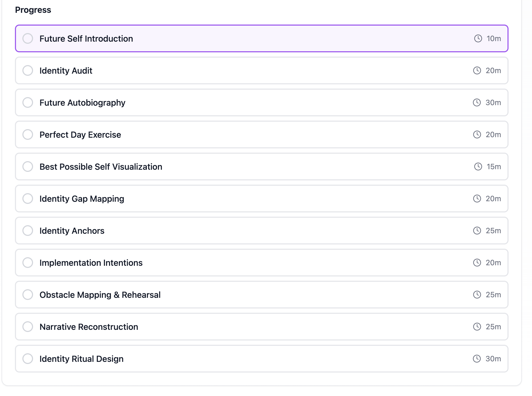Mark Future Self Introduction as complete
This screenshot has width=532, height=396.
tap(28, 38)
